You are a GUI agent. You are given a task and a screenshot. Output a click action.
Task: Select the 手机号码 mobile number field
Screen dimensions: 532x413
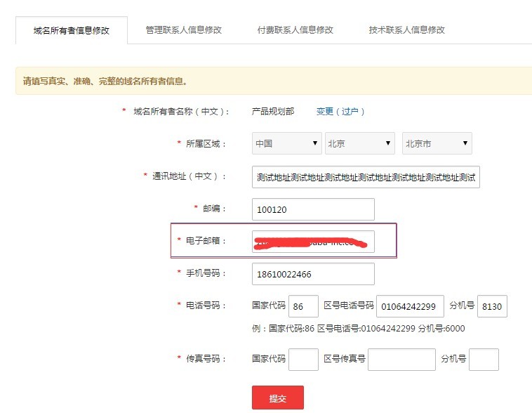[313, 274]
